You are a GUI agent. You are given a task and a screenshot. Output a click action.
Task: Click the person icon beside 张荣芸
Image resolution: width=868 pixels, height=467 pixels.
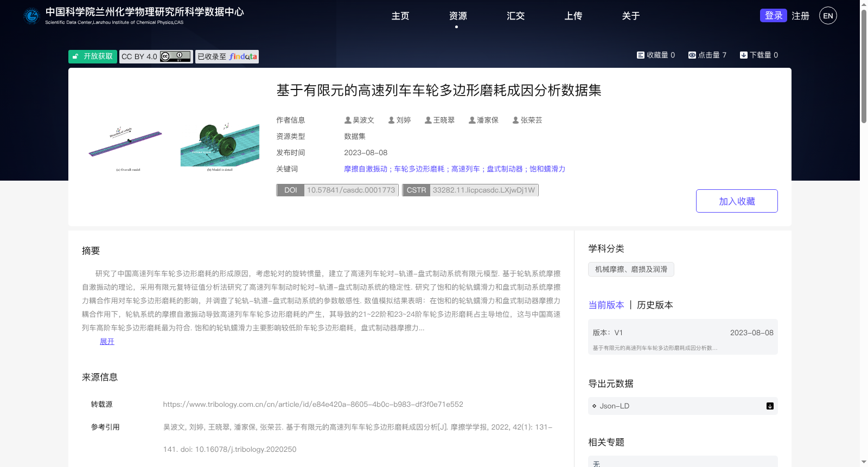(516, 120)
